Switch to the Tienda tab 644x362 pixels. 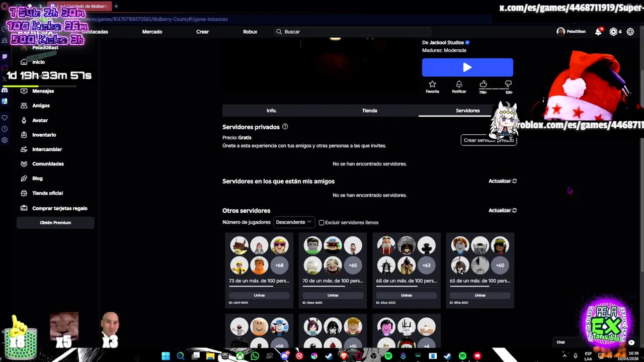(369, 111)
